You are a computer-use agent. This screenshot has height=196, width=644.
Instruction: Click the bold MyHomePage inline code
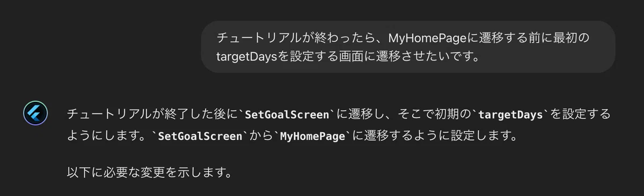pyautogui.click(x=313, y=136)
